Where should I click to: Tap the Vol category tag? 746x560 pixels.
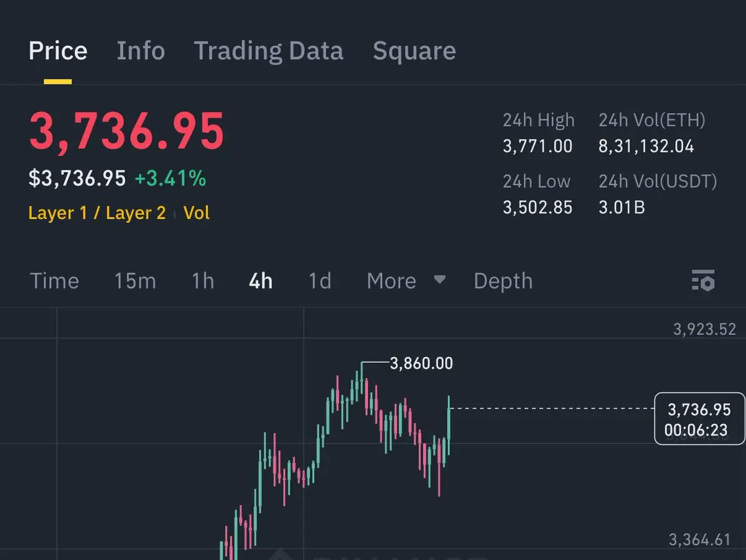[197, 213]
